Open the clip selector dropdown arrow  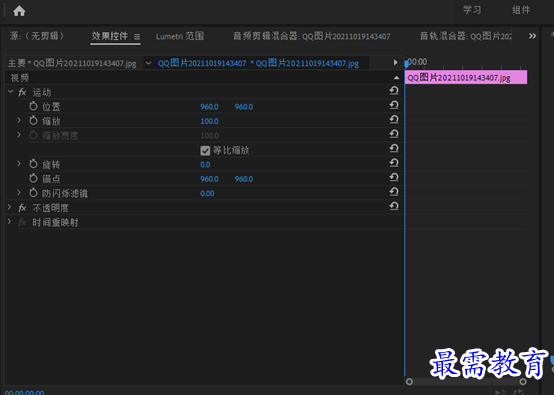[148, 63]
